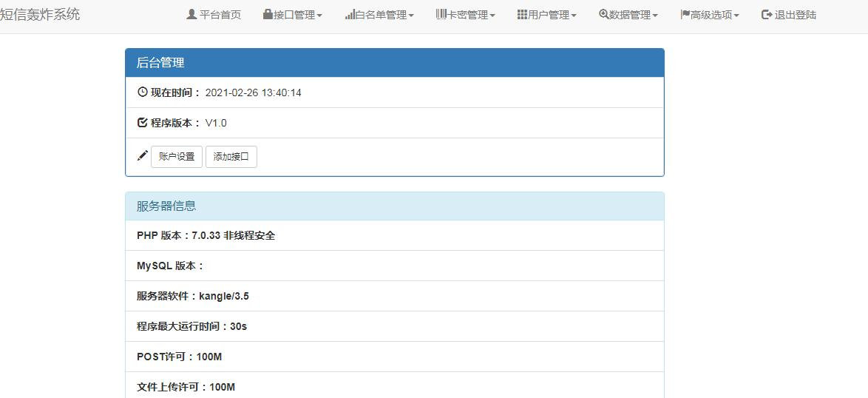The image size is (868, 398).
Task: Open the 账户设置 button
Action: (x=177, y=157)
